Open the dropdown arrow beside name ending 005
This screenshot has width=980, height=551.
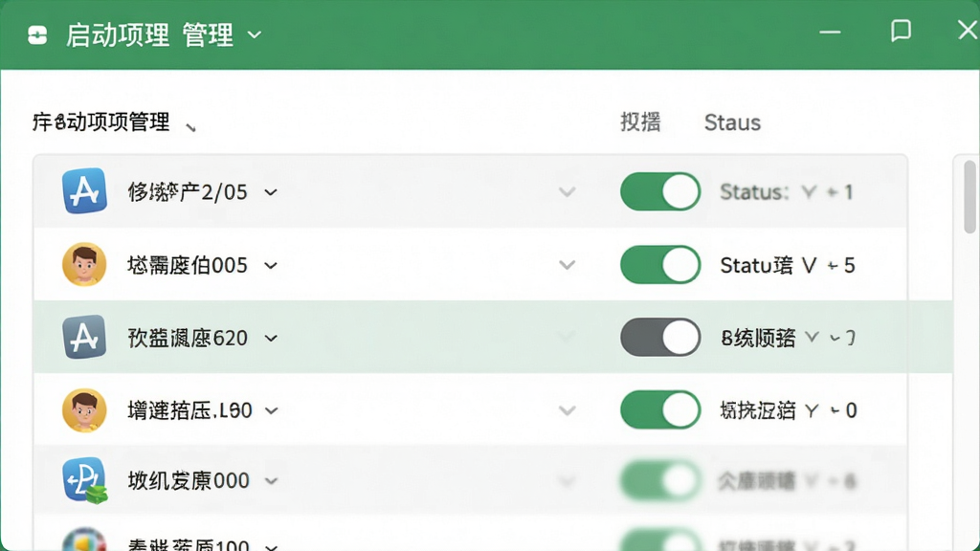(271, 266)
